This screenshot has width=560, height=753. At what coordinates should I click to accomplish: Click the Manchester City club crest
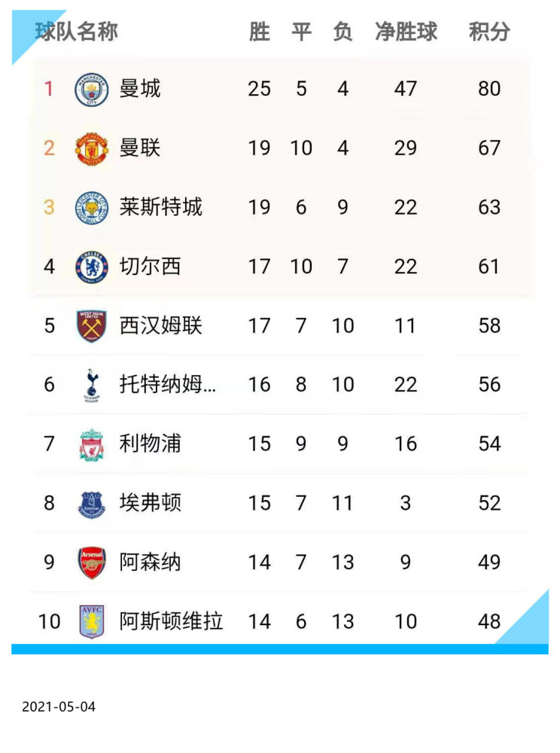[92, 90]
